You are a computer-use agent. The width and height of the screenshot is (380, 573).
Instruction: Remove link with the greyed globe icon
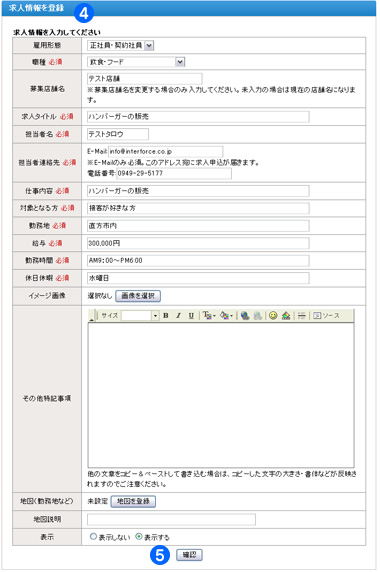click(x=258, y=316)
